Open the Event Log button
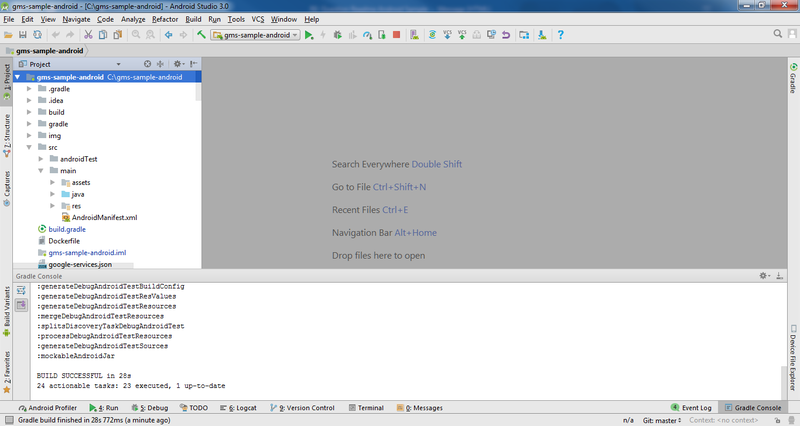 click(690, 408)
